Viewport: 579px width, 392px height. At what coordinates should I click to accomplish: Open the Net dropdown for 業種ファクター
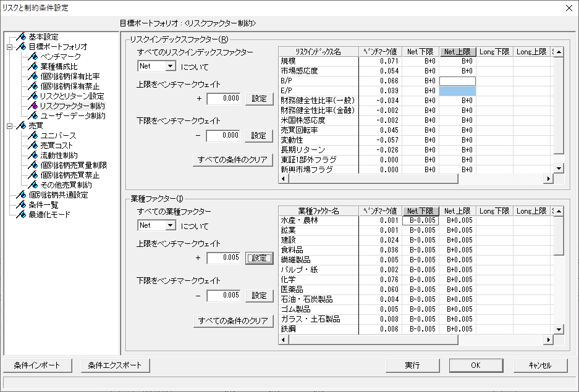[x=171, y=226]
